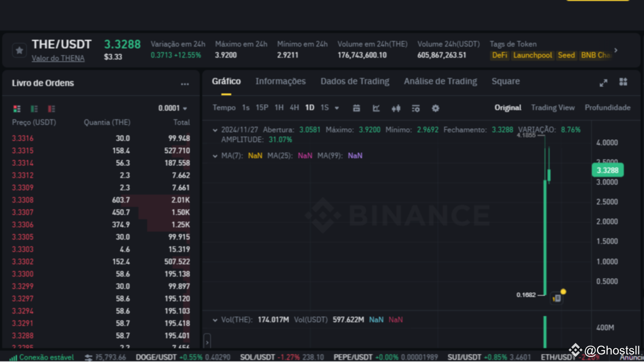Select the DeFi token tag
Viewport: 644px width, 362px height.
500,55
